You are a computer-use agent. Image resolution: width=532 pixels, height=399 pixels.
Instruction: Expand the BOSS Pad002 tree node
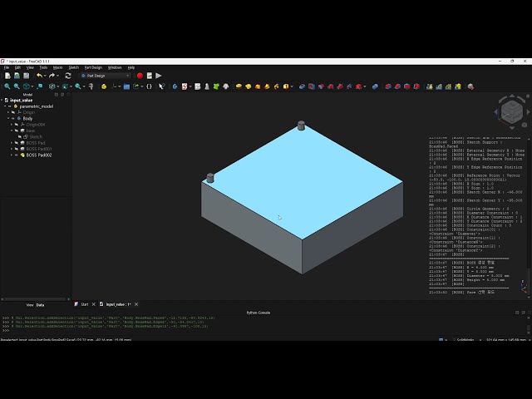tap(12, 155)
